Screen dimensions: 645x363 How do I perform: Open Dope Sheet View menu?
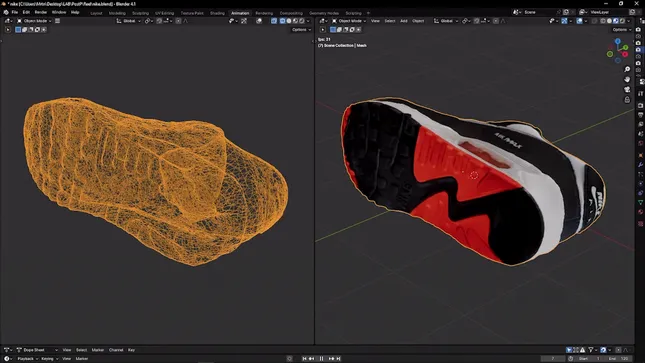click(x=67, y=350)
